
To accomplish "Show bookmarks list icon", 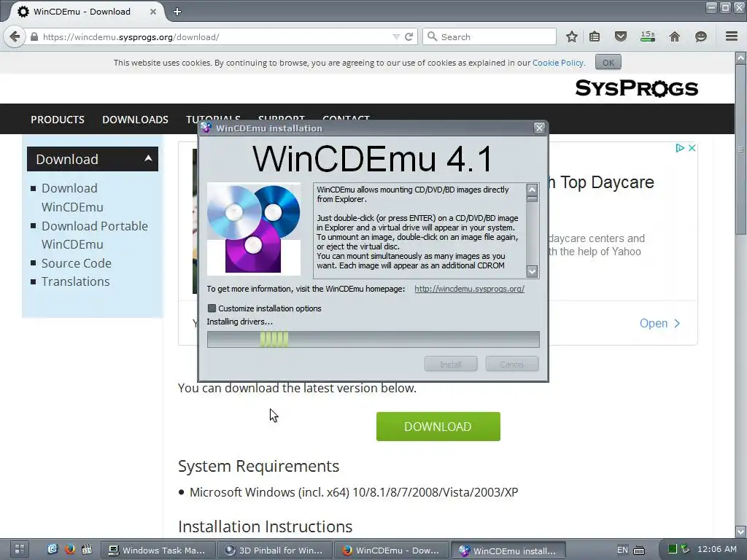I will [595, 36].
